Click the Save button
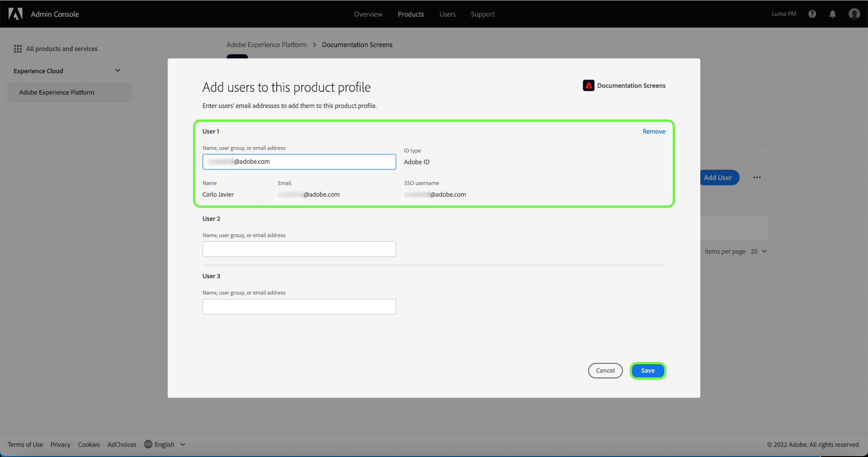 click(x=647, y=371)
